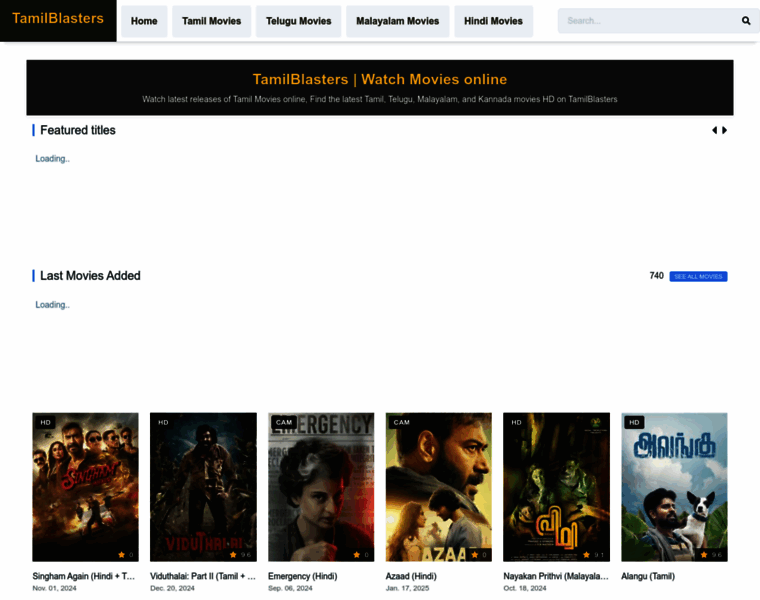The image size is (760, 600).
Task: Click Oct. 18, 2024 date text
Action: pyautogui.click(x=525, y=588)
